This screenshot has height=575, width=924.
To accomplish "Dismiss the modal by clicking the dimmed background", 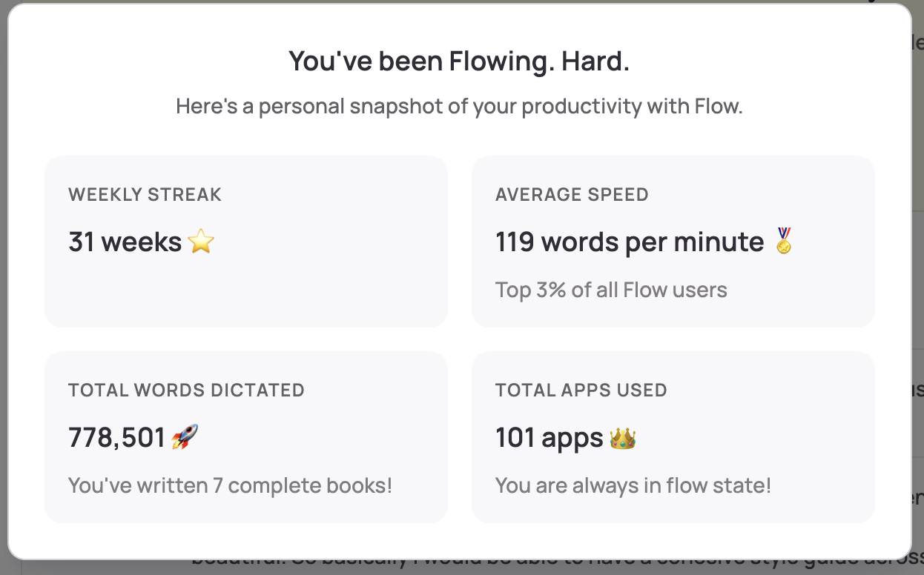I will pos(920,296).
